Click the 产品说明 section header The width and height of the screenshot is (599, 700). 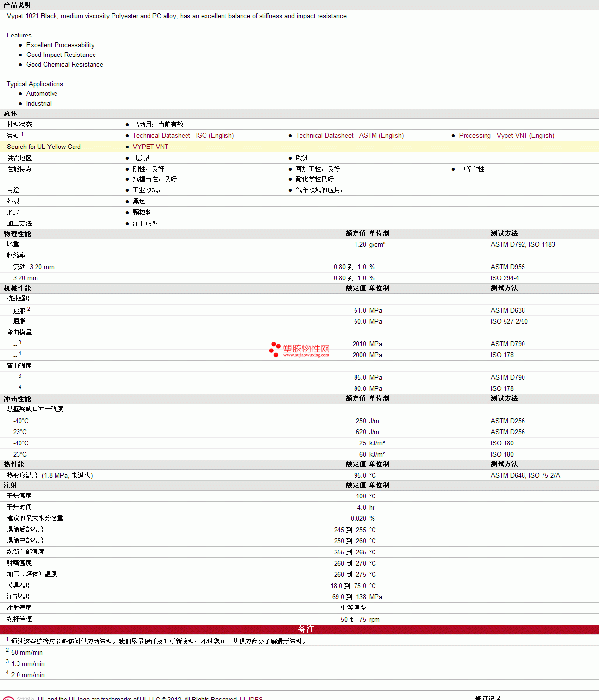pos(18,5)
